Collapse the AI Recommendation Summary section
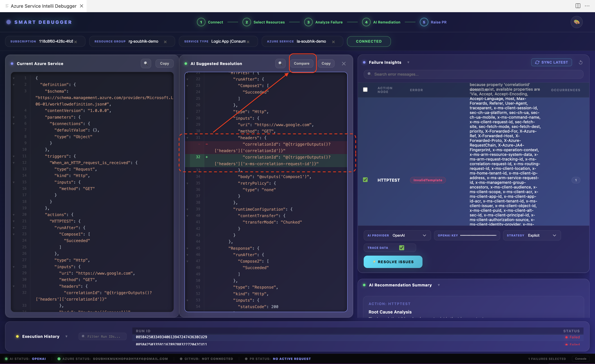 [x=438, y=285]
